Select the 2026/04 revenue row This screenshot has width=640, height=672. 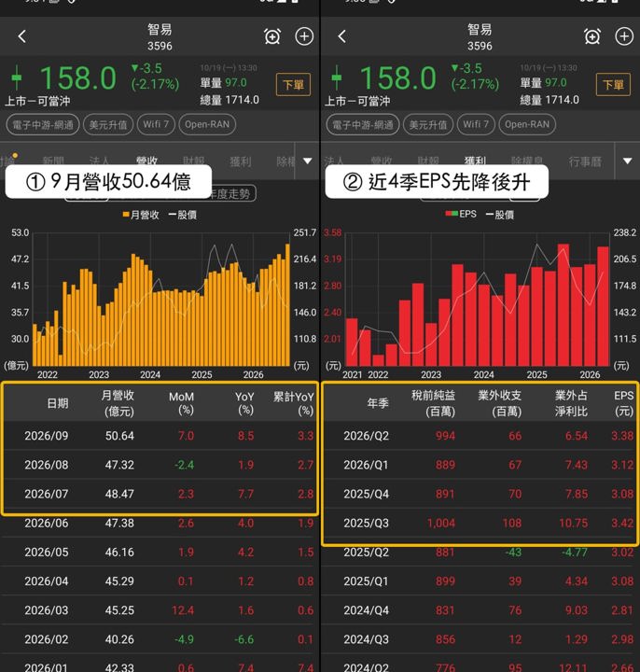[160, 581]
